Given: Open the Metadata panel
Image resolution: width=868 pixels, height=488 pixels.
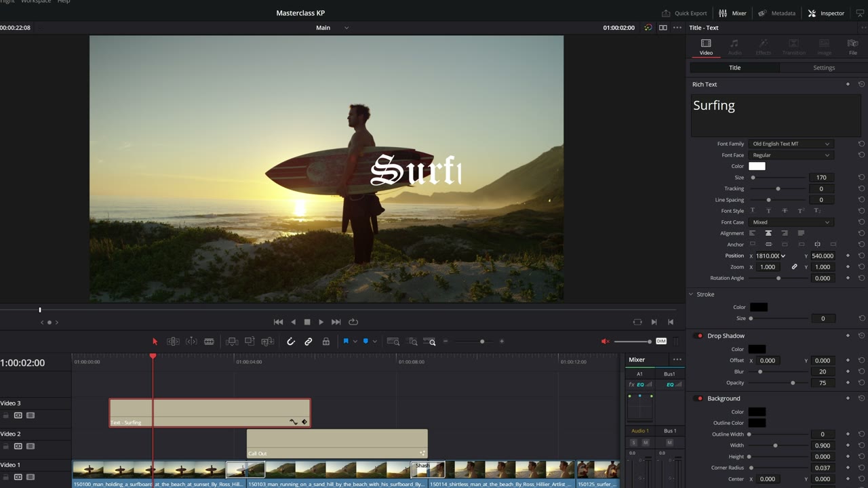Looking at the screenshot, I should pyautogui.click(x=777, y=13).
